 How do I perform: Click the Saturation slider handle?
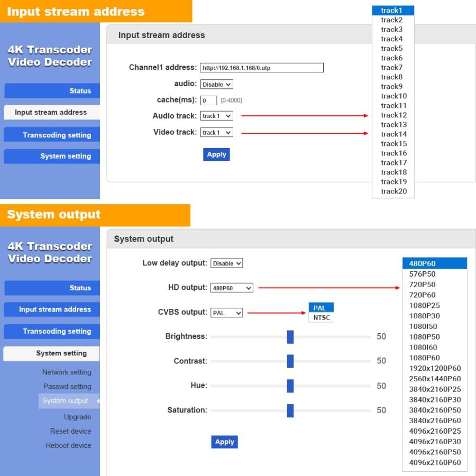(290, 410)
